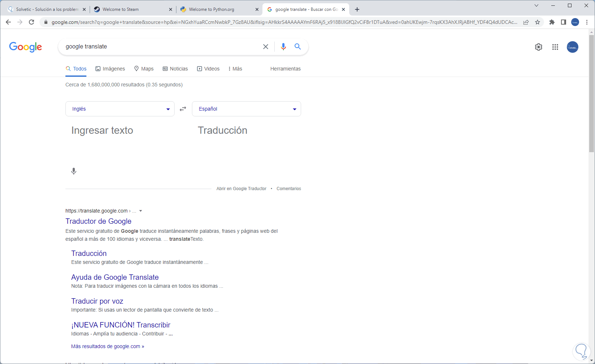This screenshot has width=595, height=364.
Task: Close the Welcome to Python.org tab
Action: click(x=257, y=9)
